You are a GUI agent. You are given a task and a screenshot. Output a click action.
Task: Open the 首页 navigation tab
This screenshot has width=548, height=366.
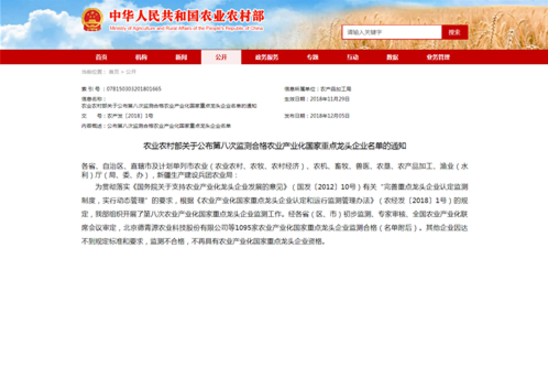101,57
